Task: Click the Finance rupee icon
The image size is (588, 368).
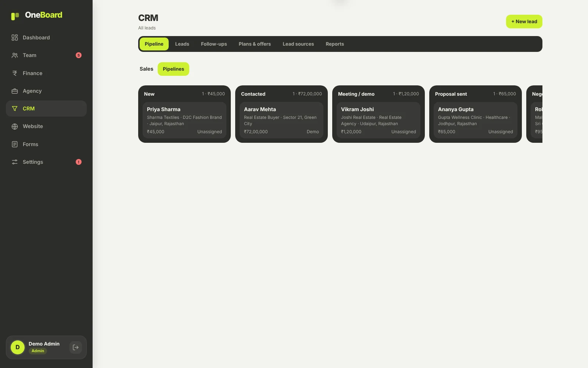Action: tap(15, 73)
